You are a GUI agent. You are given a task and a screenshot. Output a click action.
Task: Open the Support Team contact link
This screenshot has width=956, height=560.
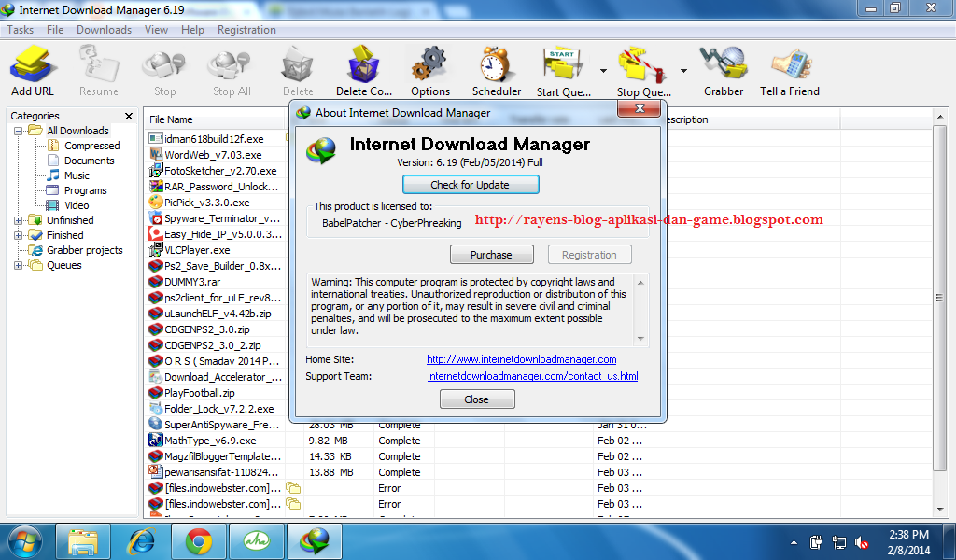pos(533,376)
